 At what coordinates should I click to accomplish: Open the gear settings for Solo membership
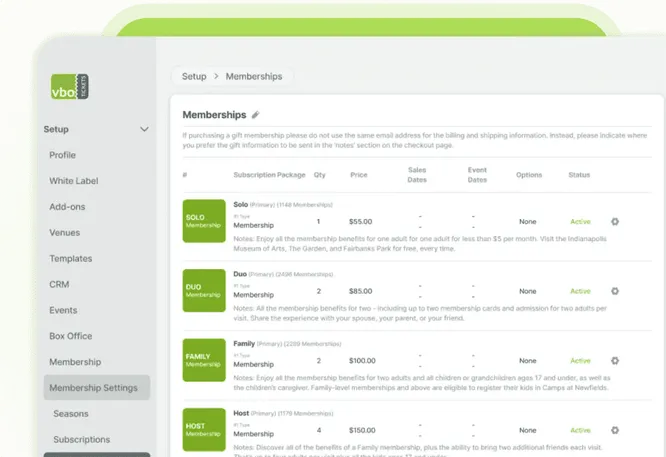coord(615,221)
